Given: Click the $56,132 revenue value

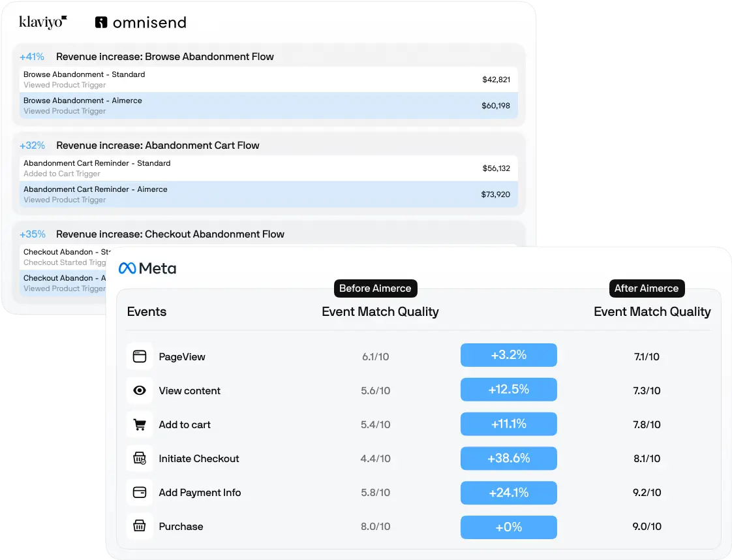Looking at the screenshot, I should pos(496,168).
